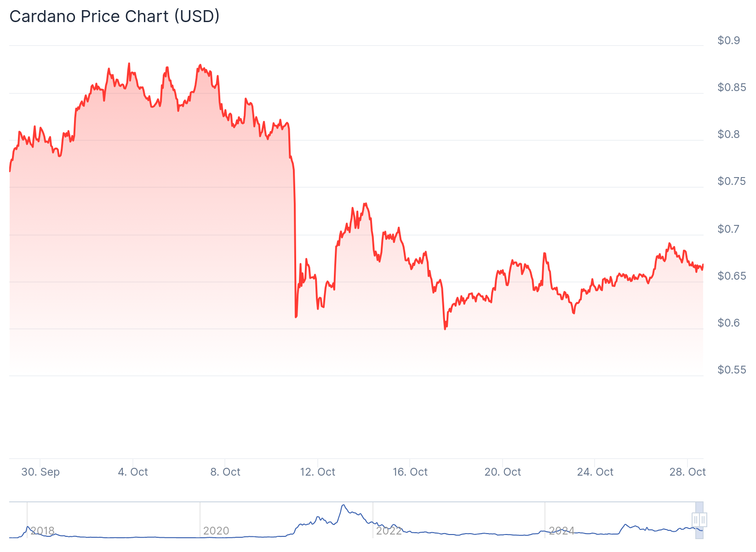Screen dimensions: 756x552
Task: Click the 28. Oct date label
Action: pos(687,472)
